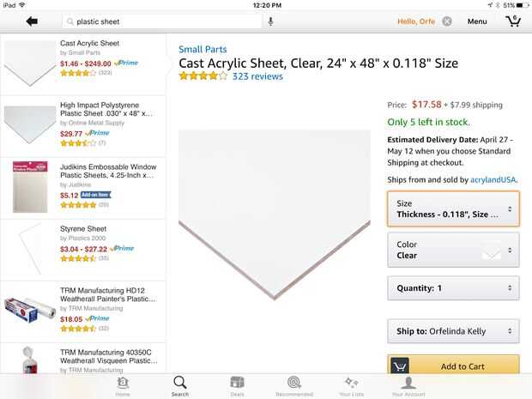Tap the Search tab magnifier icon
Image resolution: width=532 pixels, height=399 pixels.
tap(179, 385)
